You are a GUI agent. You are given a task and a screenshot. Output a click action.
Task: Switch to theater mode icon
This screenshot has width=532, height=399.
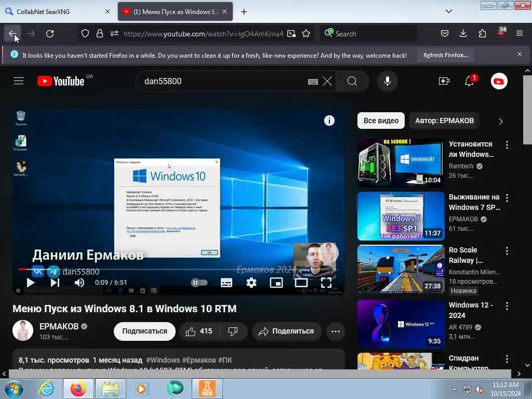[x=301, y=282]
